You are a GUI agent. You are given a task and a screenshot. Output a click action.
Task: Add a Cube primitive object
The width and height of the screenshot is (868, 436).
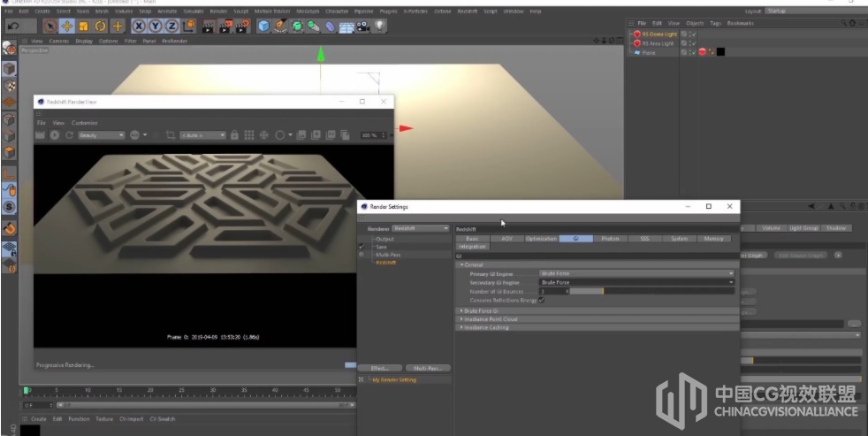pos(264,26)
